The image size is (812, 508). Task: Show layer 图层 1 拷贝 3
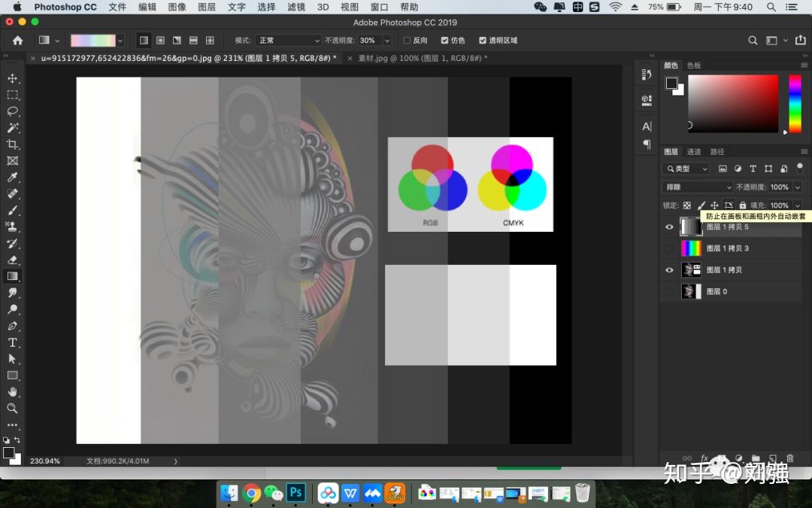tap(669, 249)
